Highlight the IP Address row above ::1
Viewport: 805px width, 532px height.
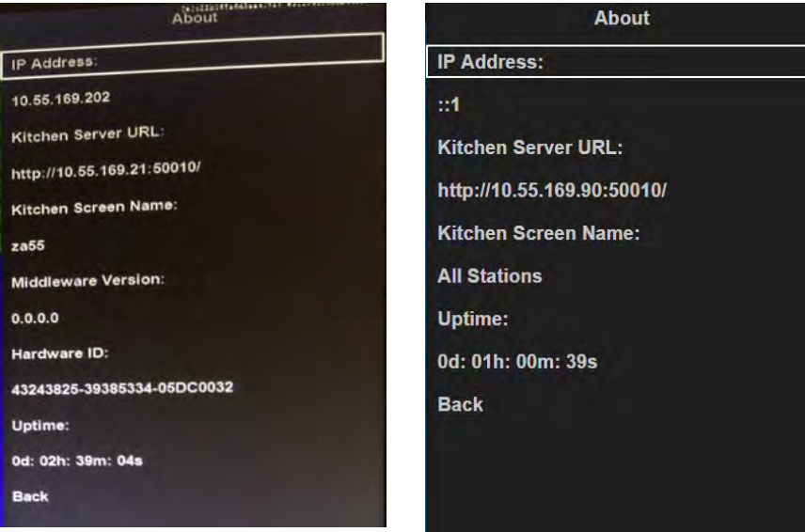point(615,63)
